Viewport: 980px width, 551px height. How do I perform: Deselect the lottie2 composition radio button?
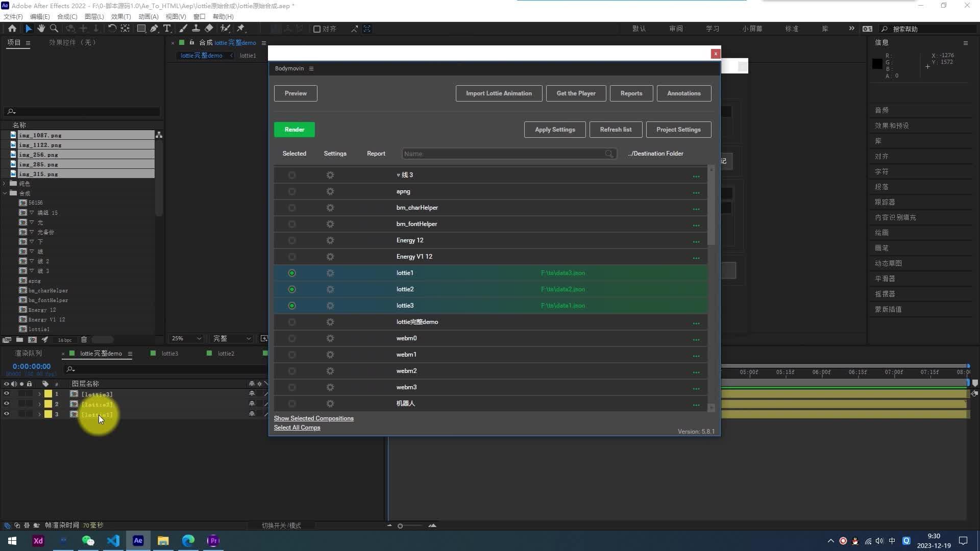(x=292, y=289)
